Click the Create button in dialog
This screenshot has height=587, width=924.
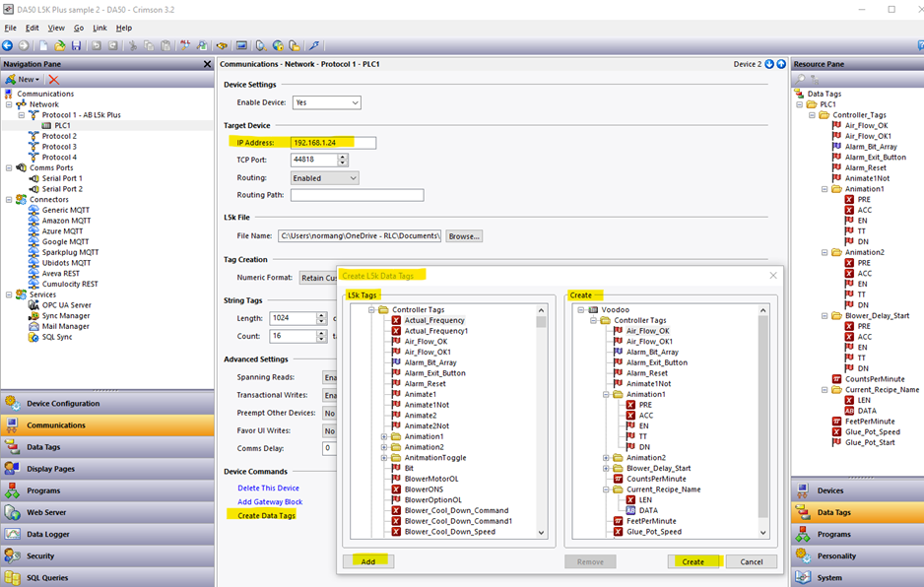pyautogui.click(x=693, y=561)
